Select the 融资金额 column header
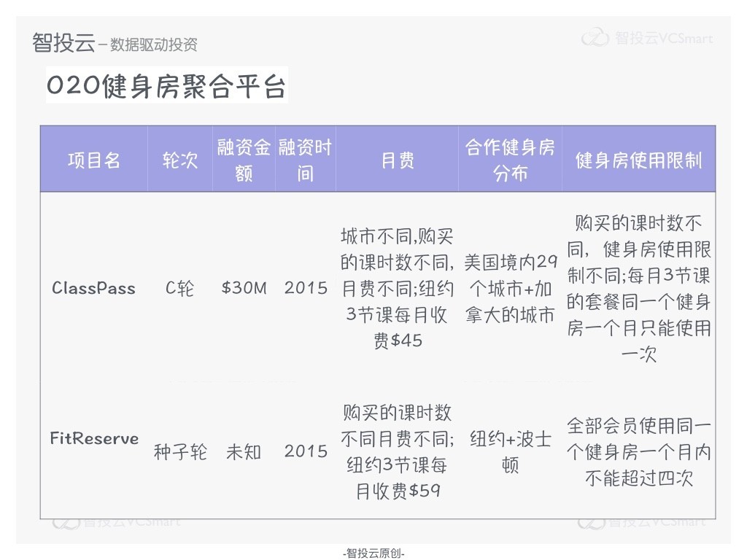The height and width of the screenshot is (560, 747). (x=244, y=160)
